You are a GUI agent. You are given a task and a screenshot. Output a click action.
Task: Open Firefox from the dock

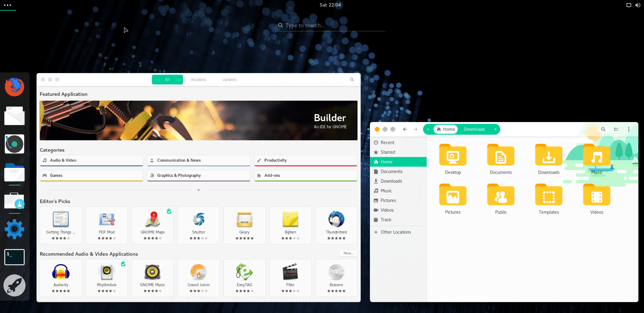coord(14,87)
